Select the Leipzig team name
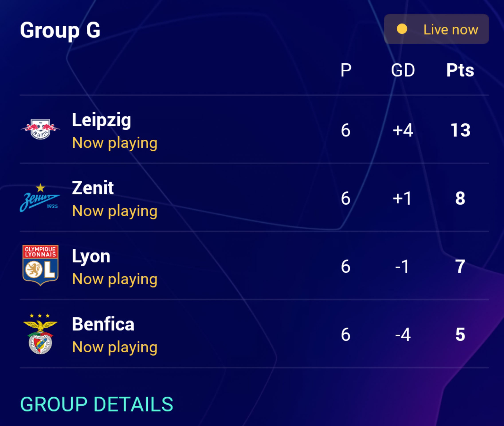This screenshot has width=504, height=426. point(101,120)
